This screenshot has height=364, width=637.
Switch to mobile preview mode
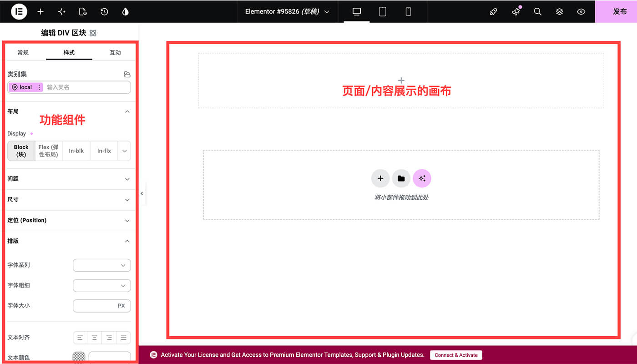409,12
